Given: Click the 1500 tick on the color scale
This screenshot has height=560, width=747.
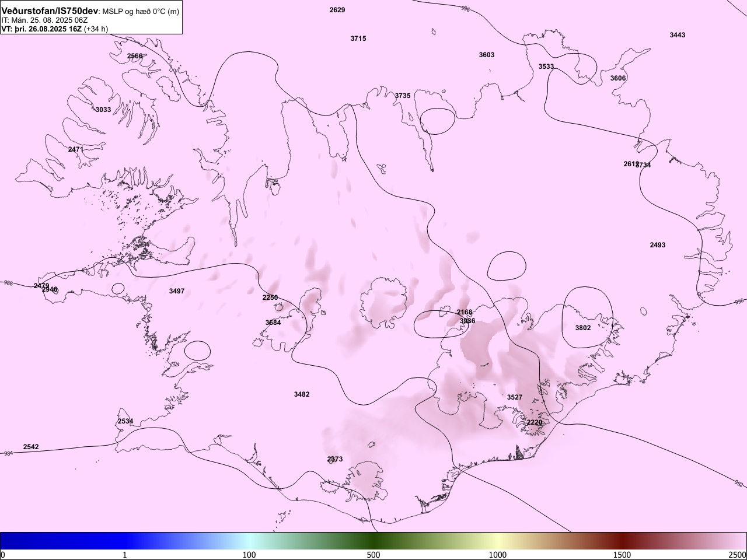Looking at the screenshot, I should point(622,554).
